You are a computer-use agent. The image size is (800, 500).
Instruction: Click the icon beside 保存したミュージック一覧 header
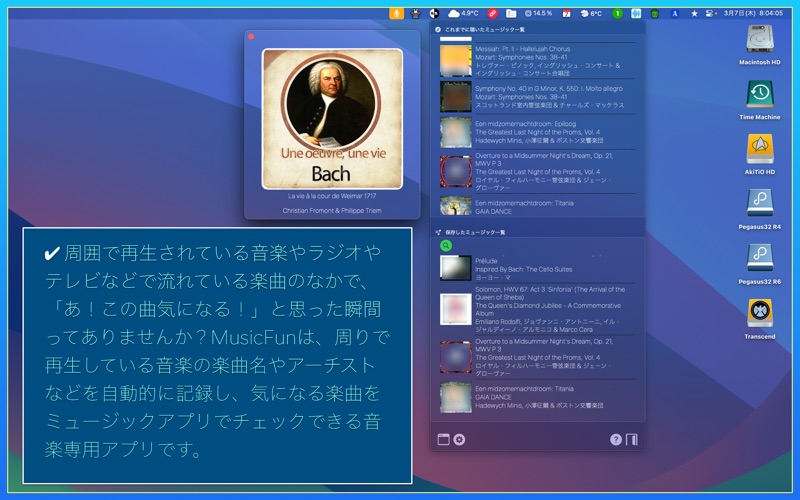(x=438, y=232)
